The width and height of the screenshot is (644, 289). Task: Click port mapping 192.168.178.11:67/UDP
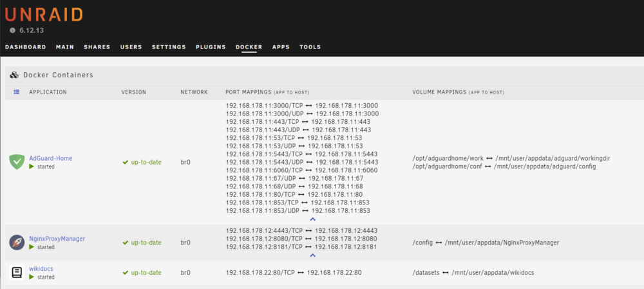[x=294, y=178]
